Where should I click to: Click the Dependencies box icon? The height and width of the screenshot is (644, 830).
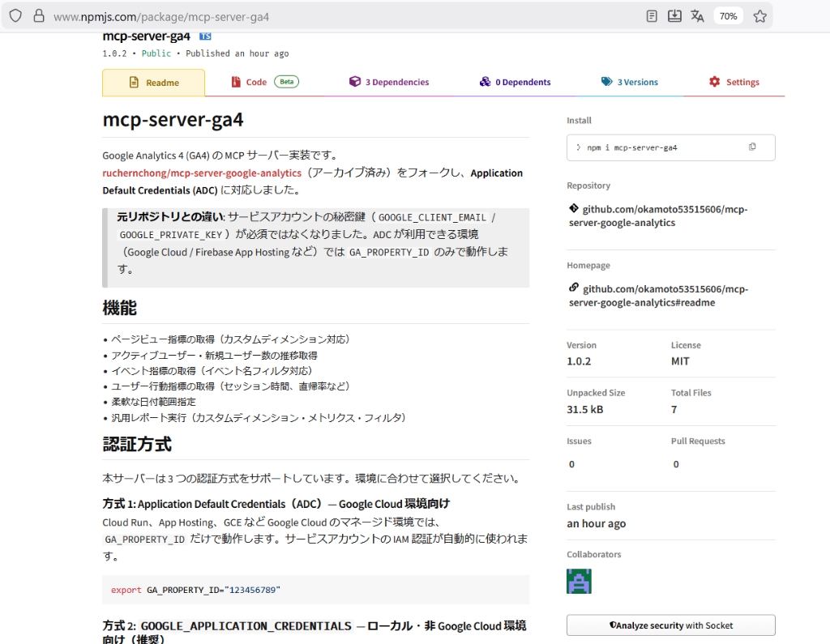point(355,82)
